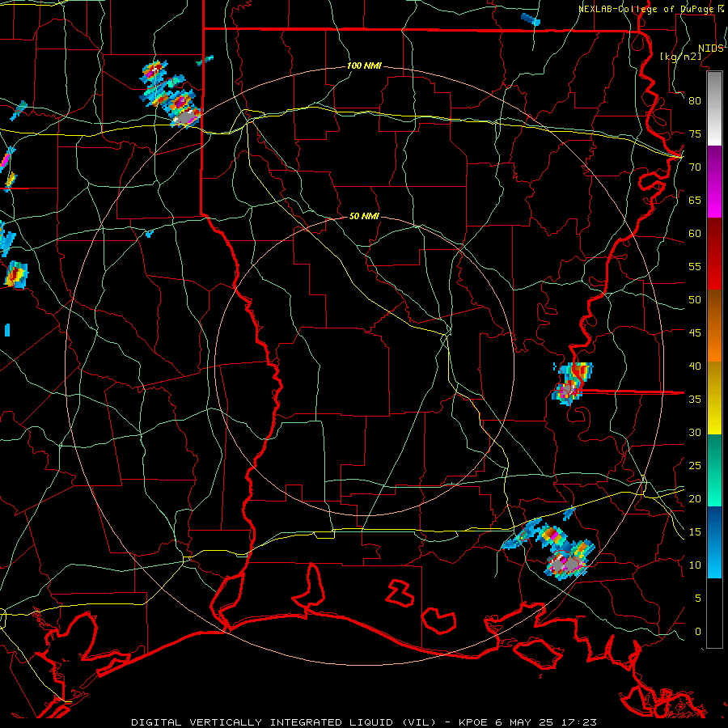Viewport: 728px width, 728px height.
Task: Select the white-gray top segment of the VIL color bar
Action: (714, 108)
